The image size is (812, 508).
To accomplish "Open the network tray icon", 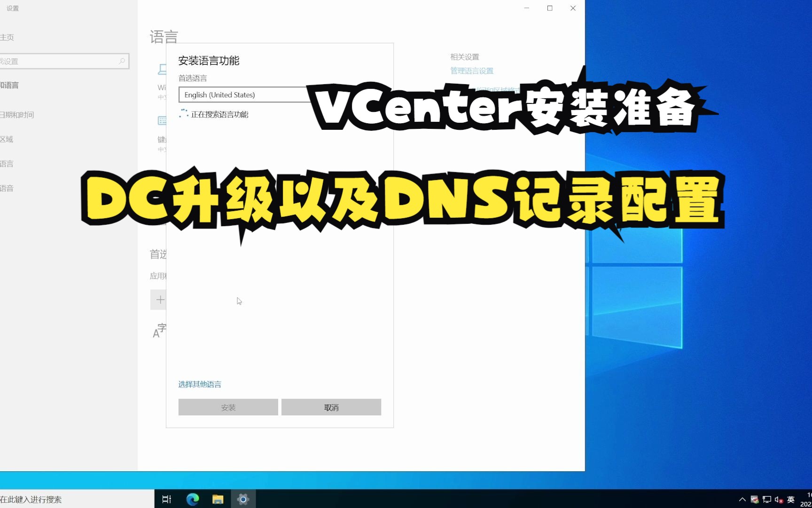I will tap(767, 500).
